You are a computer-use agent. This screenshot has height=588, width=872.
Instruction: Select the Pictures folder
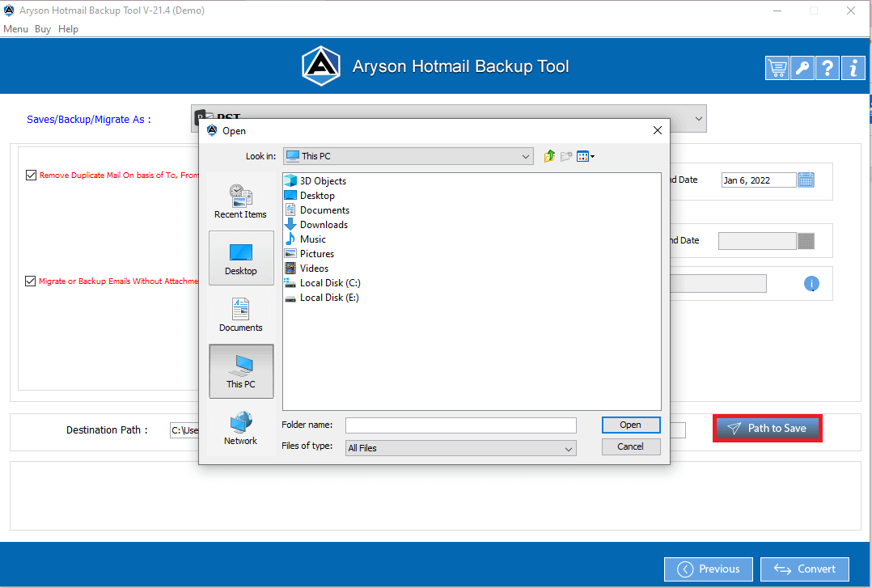[x=310, y=253]
